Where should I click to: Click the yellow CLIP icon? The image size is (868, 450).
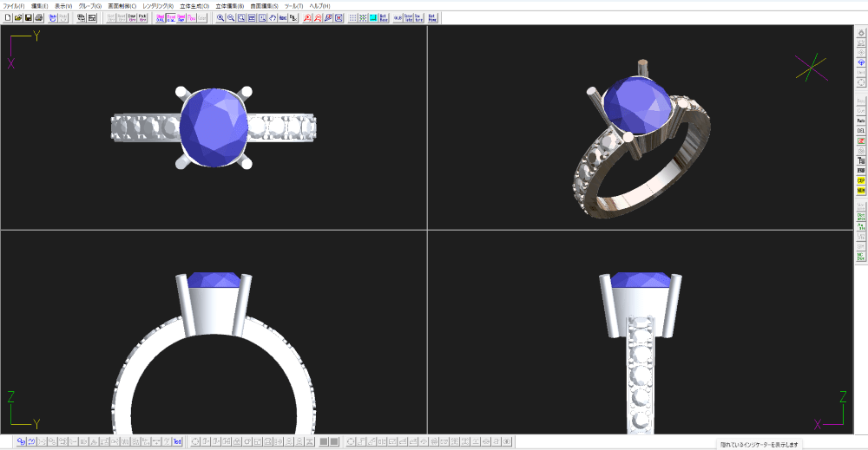pyautogui.click(x=861, y=180)
